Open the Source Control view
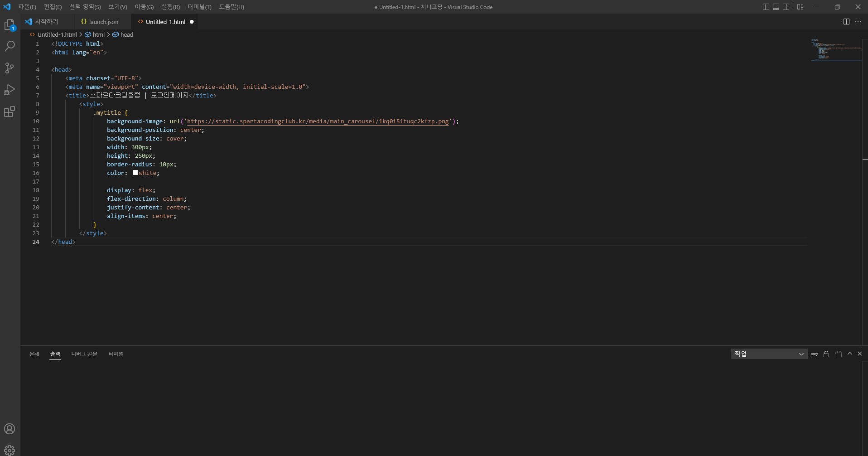 [x=10, y=68]
